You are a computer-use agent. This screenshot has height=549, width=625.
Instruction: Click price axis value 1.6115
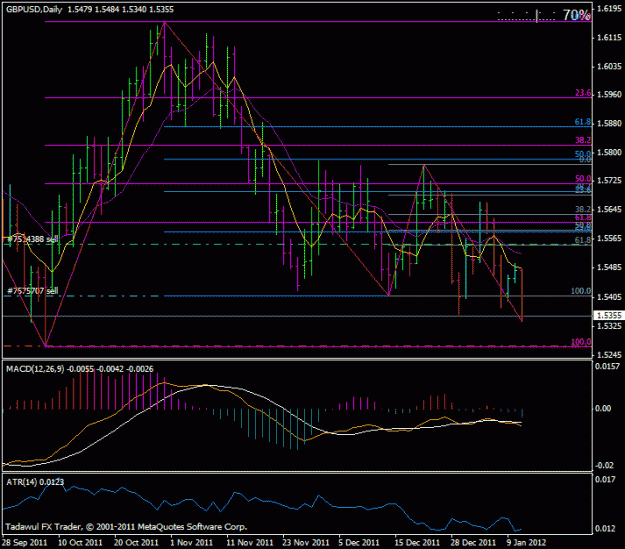click(x=609, y=37)
